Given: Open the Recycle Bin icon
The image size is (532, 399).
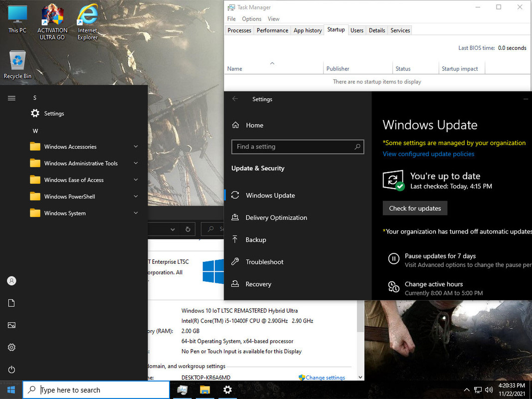Looking at the screenshot, I should pos(17,65).
